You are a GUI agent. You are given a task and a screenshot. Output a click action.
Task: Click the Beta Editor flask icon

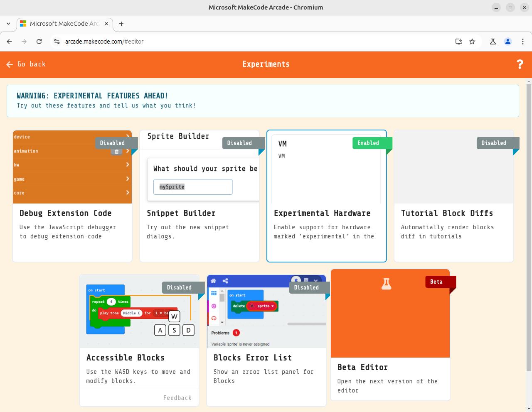point(387,284)
